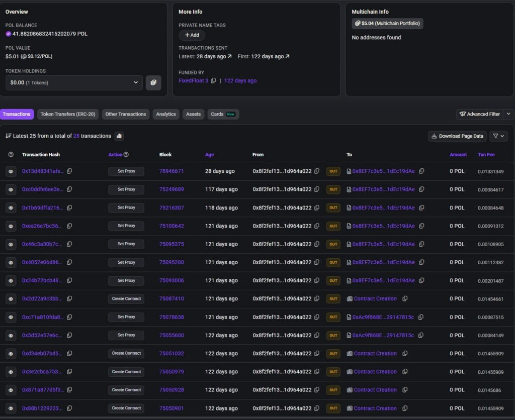
Task: Copy To address in block 75249689 row
Action: (x=422, y=189)
